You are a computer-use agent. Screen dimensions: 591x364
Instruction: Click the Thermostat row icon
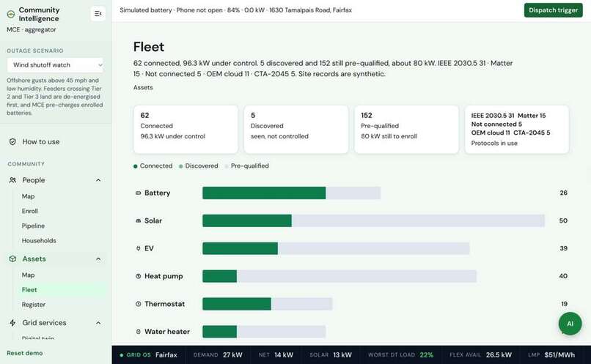(138, 304)
